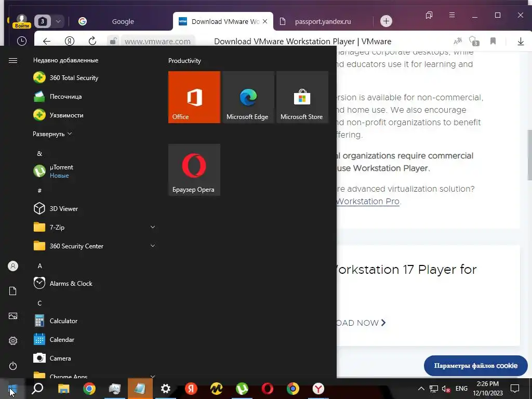Expand the Chrome Apps folder

[153, 376]
